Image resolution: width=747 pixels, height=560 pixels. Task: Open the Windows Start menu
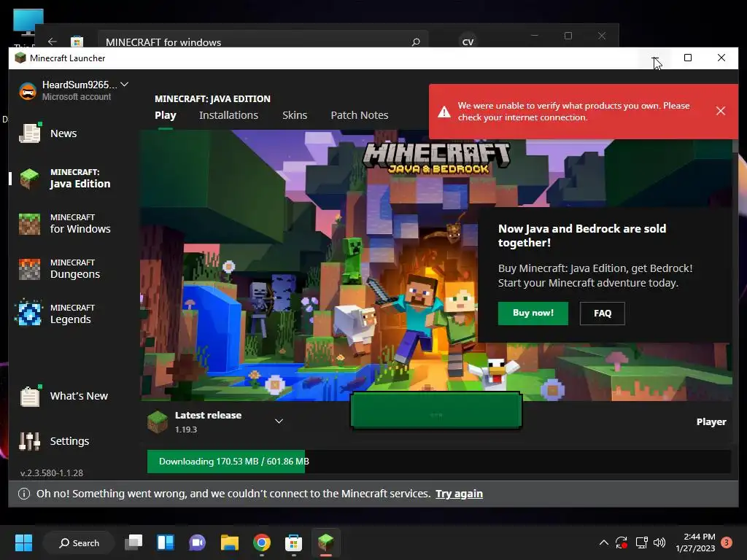[23, 542]
